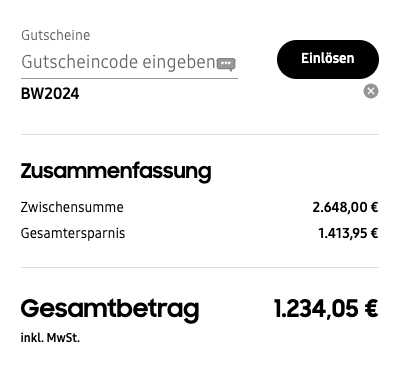This screenshot has width=401, height=369.
Task: Redeem the voucher with Einlösen button
Action: tap(328, 59)
